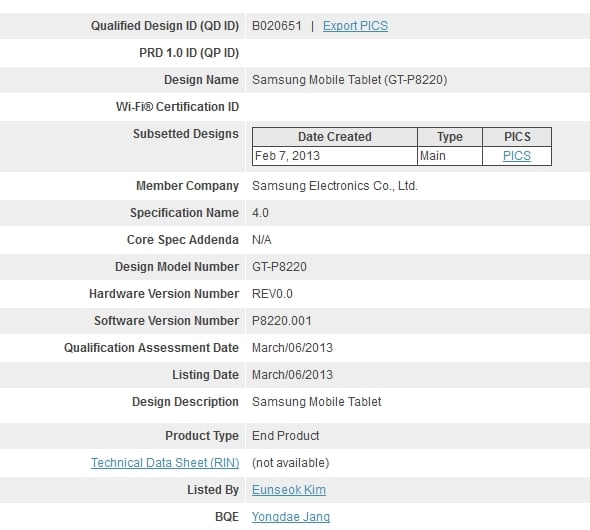
Task: Open the PICS link in Subsetted Designs table
Action: [x=517, y=156]
